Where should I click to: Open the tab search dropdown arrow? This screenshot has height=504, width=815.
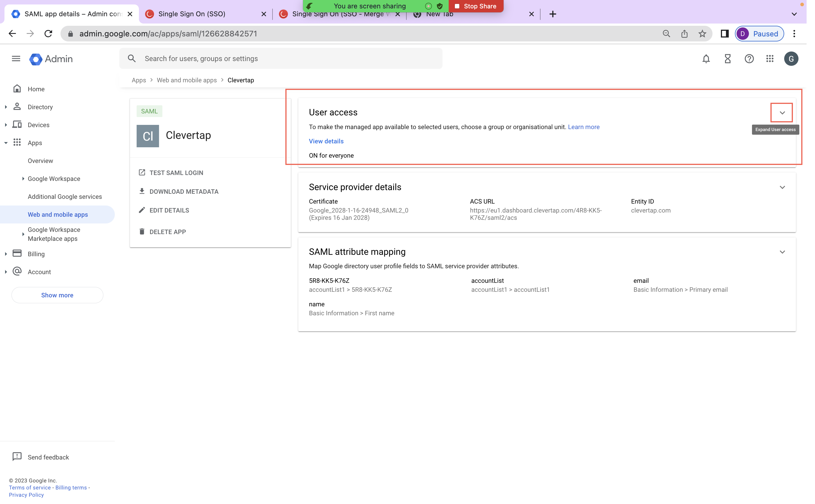coord(794,14)
